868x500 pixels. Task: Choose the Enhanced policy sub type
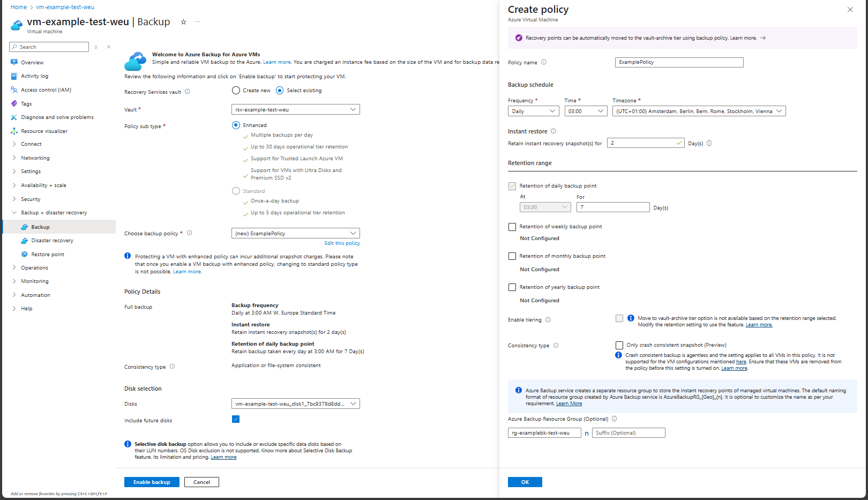[x=236, y=125]
